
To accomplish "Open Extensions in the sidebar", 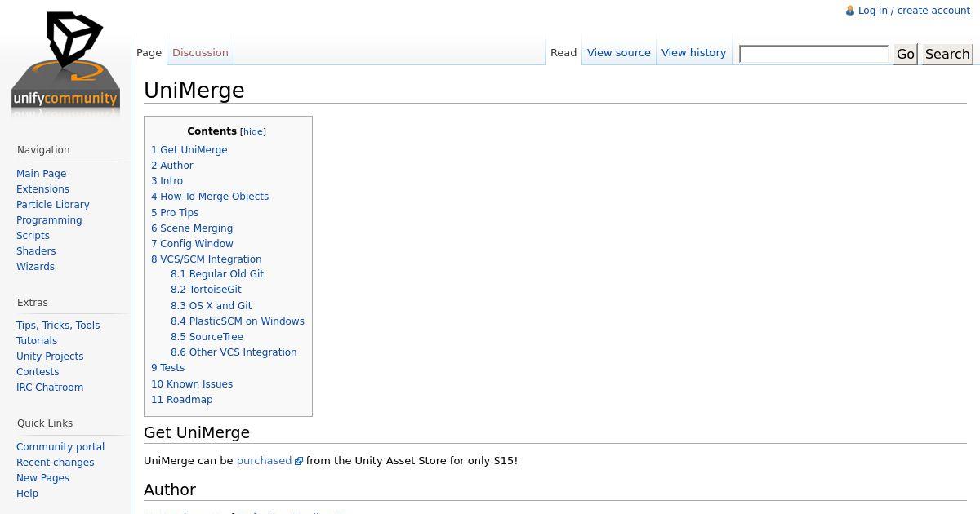I will pyautogui.click(x=42, y=189).
